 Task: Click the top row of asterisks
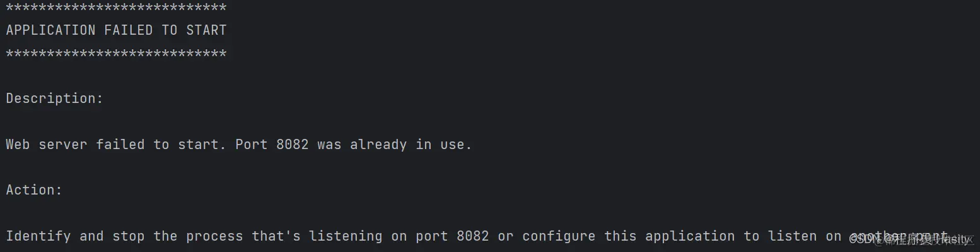tap(116, 8)
